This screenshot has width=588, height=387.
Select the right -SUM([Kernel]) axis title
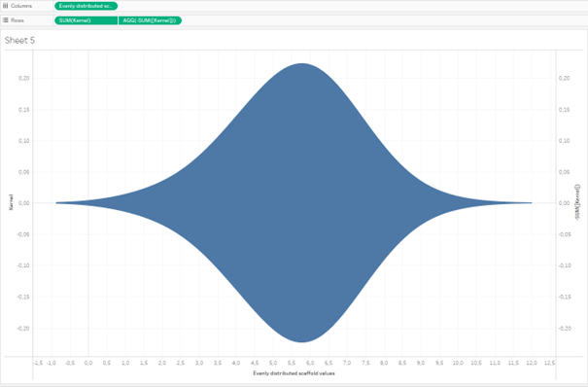[x=577, y=201]
